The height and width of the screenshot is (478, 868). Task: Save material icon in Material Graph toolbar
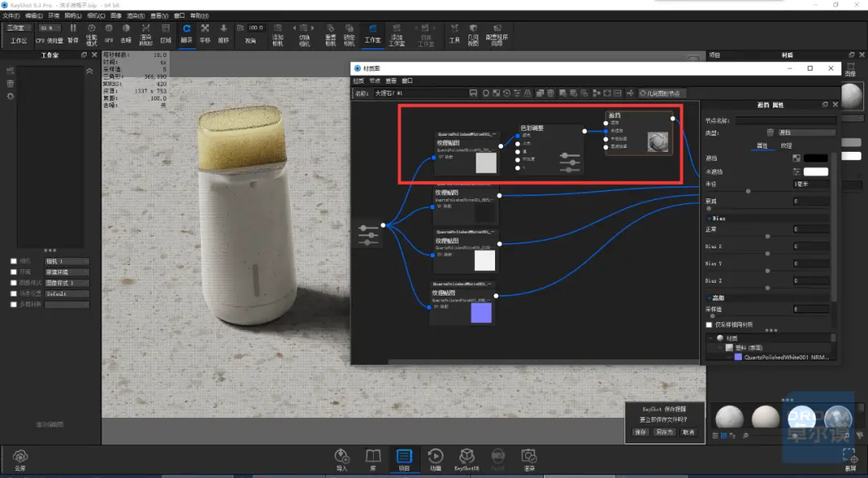pyautogui.click(x=473, y=93)
